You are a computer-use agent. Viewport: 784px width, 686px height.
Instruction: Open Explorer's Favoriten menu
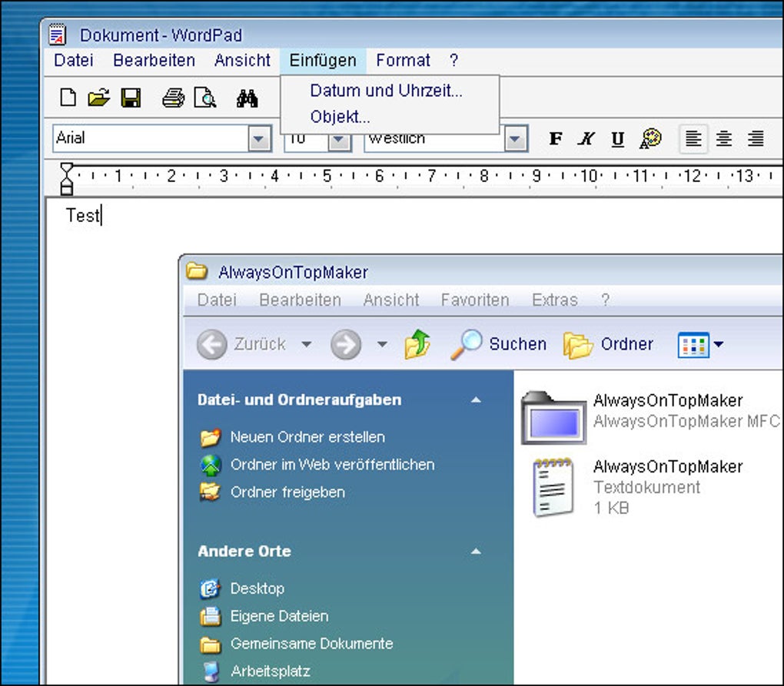475,300
